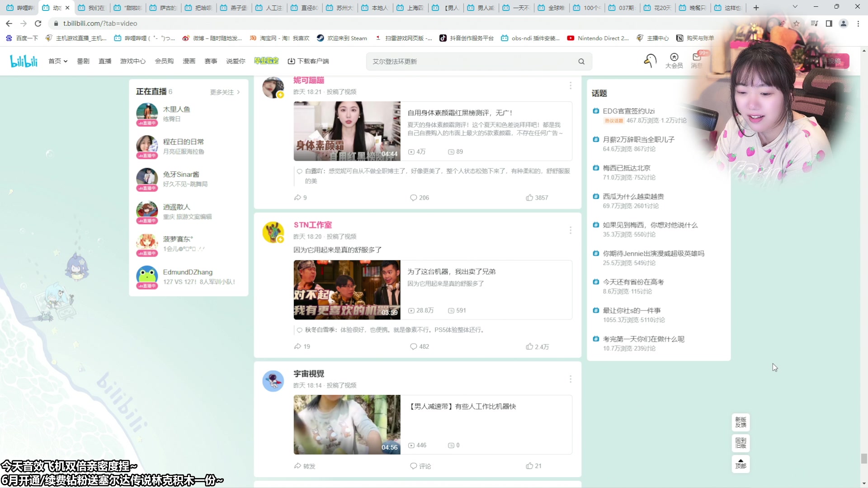The image size is (868, 488).
Task: Reload the page with browser refresh
Action: pos(38,23)
